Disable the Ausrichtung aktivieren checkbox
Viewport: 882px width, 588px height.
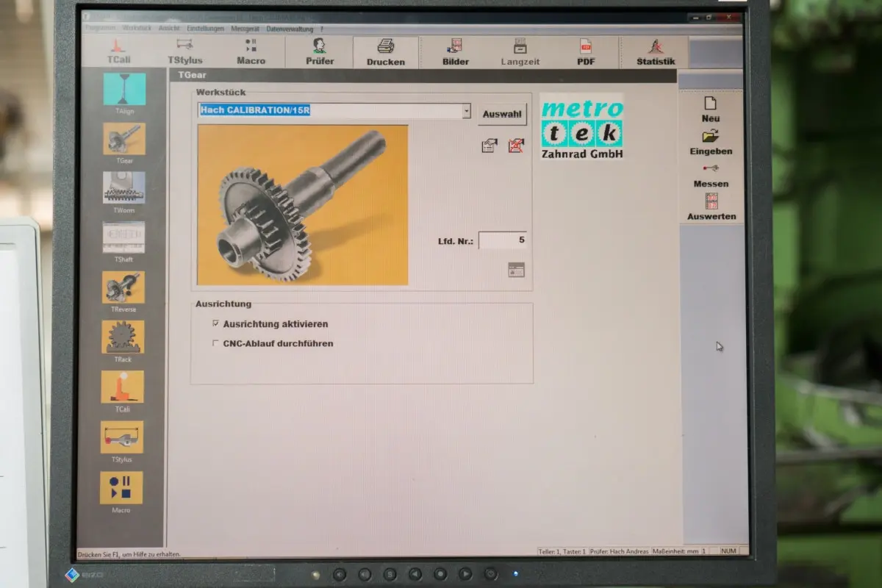coord(215,323)
